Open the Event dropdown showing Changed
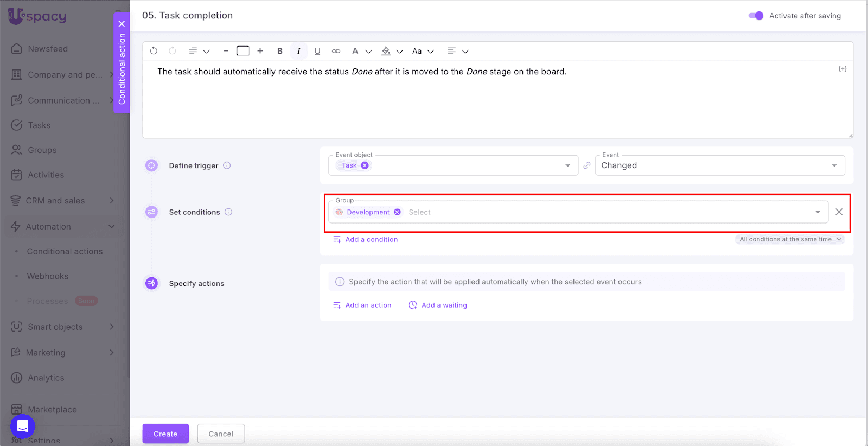Viewport: 868px width, 446px height. point(719,165)
